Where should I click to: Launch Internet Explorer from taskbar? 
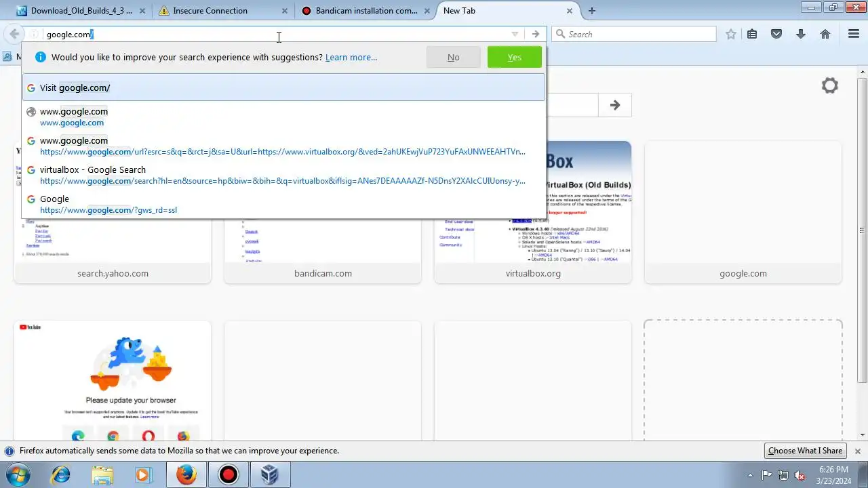61,474
